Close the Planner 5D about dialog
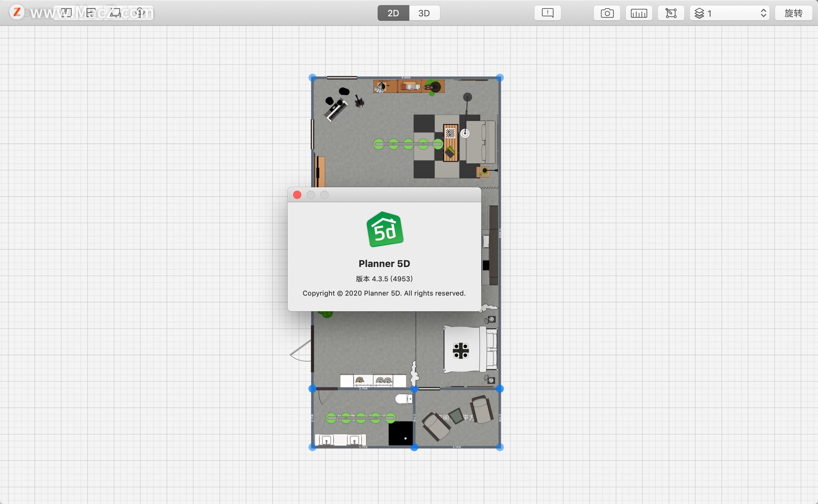818x504 pixels. tap(297, 195)
